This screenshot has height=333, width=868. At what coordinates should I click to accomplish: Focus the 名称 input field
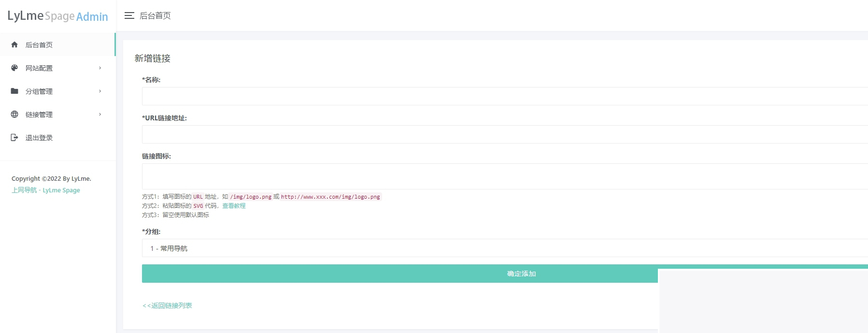pyautogui.click(x=502, y=96)
